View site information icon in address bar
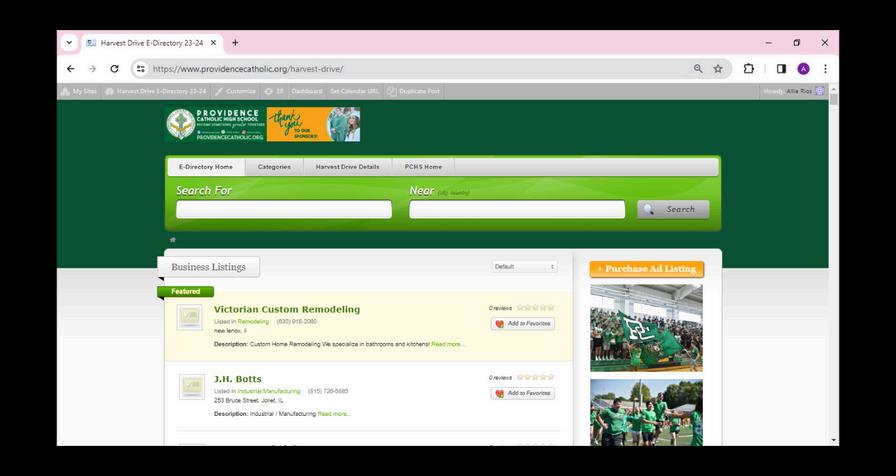The width and height of the screenshot is (896, 476). coord(140,69)
